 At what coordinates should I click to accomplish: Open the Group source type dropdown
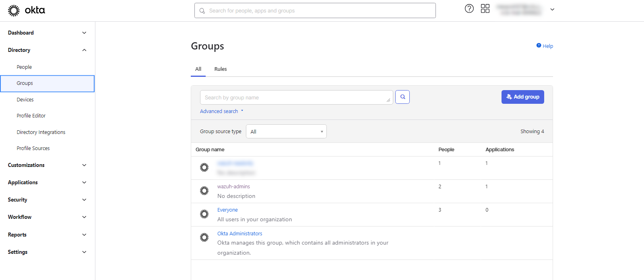286,132
